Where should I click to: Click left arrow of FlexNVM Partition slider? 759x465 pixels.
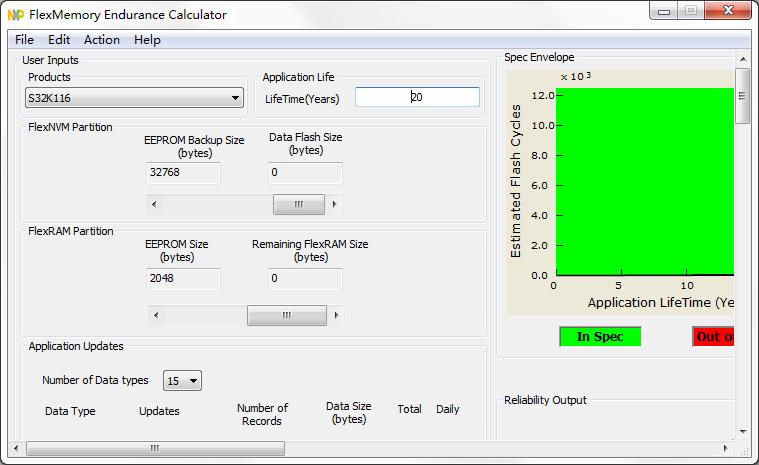[154, 204]
